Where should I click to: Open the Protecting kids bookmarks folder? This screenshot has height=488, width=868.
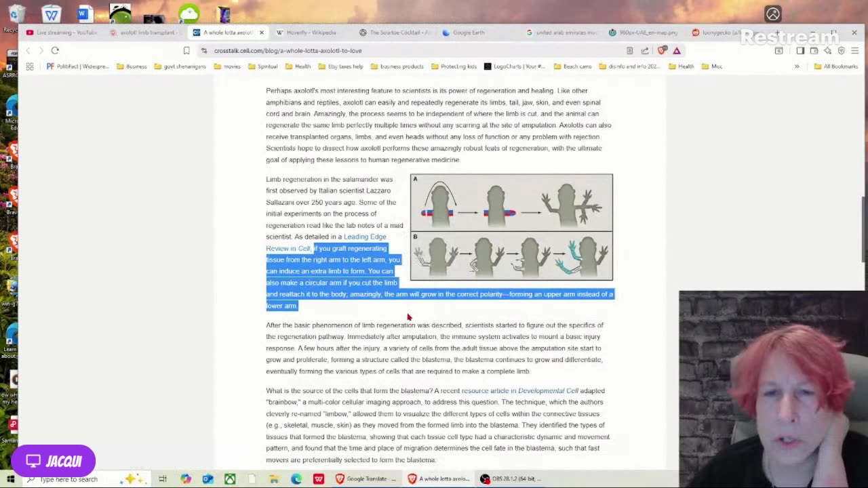coord(454,66)
